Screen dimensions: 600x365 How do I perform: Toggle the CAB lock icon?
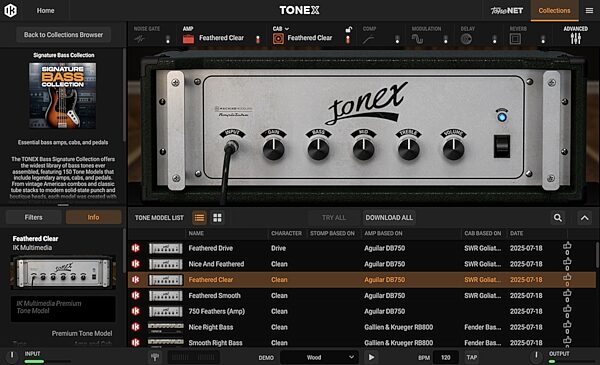click(349, 29)
